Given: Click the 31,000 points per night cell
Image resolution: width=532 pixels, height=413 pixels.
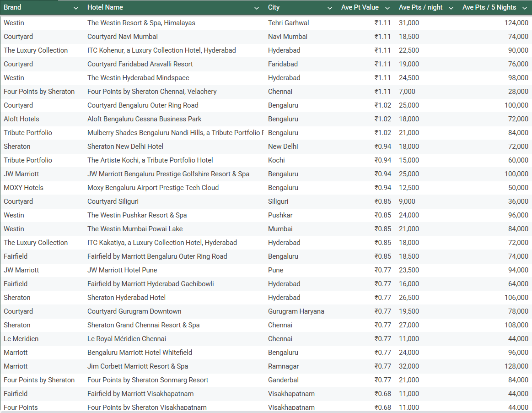Looking at the screenshot, I should (409, 23).
